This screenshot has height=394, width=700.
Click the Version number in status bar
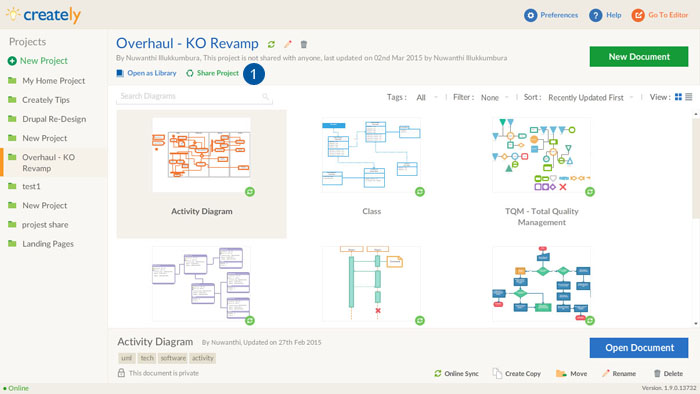(669, 388)
